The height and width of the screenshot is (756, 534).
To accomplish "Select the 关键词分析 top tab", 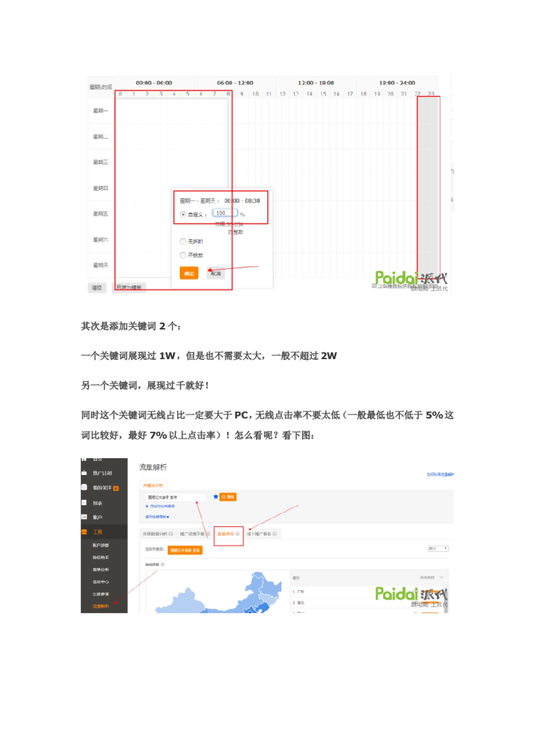I will 153,485.
